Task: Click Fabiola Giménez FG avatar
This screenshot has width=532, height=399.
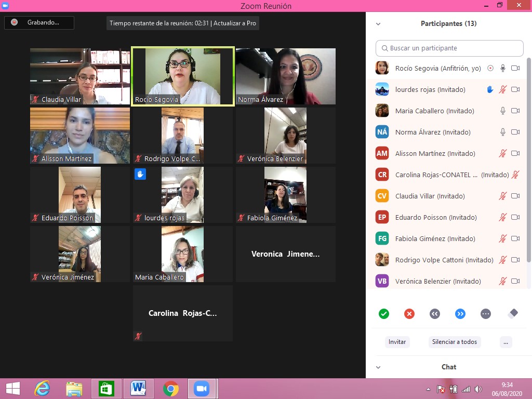Action: coord(382,238)
